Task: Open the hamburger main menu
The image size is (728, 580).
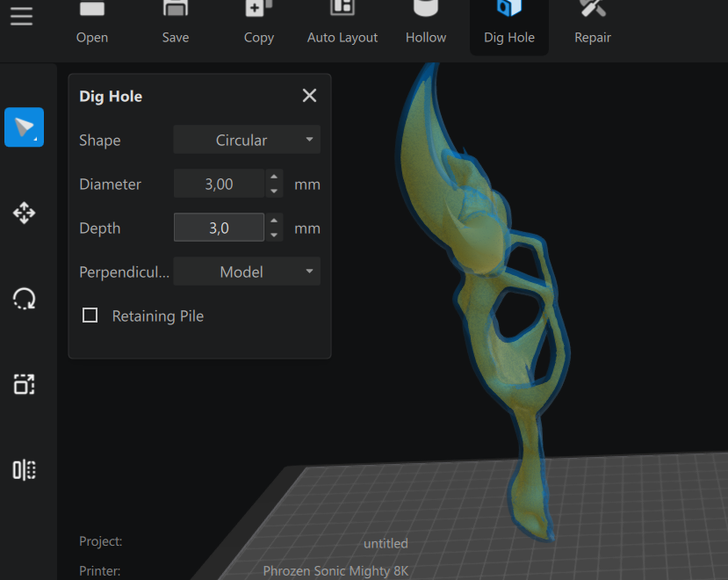Action: (x=21, y=17)
